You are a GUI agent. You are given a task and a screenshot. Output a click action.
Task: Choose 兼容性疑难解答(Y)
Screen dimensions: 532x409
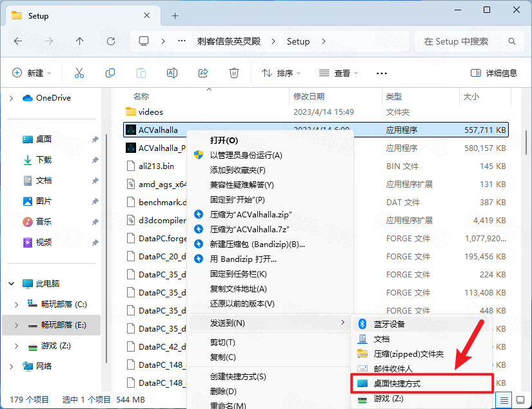coord(242,185)
